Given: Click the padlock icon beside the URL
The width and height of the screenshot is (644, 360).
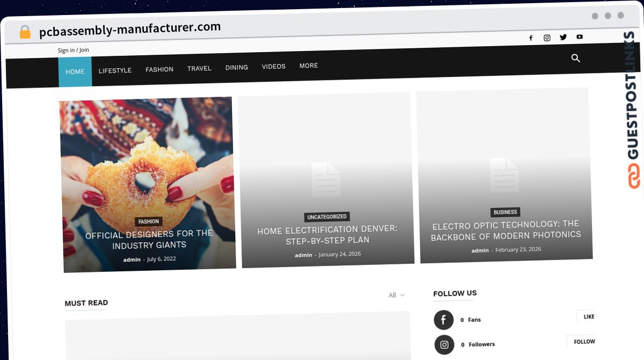Looking at the screenshot, I should [x=25, y=32].
